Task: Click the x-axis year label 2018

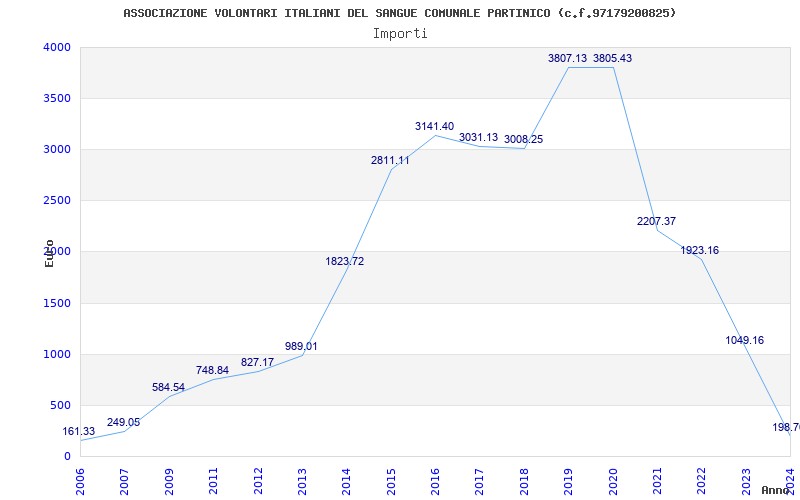Action: point(524,481)
